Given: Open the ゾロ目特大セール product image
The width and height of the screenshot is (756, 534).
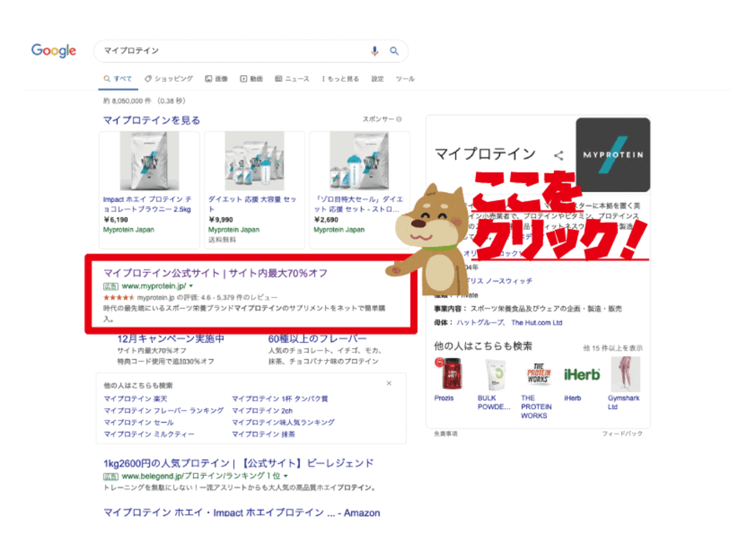Looking at the screenshot, I should point(359,161).
